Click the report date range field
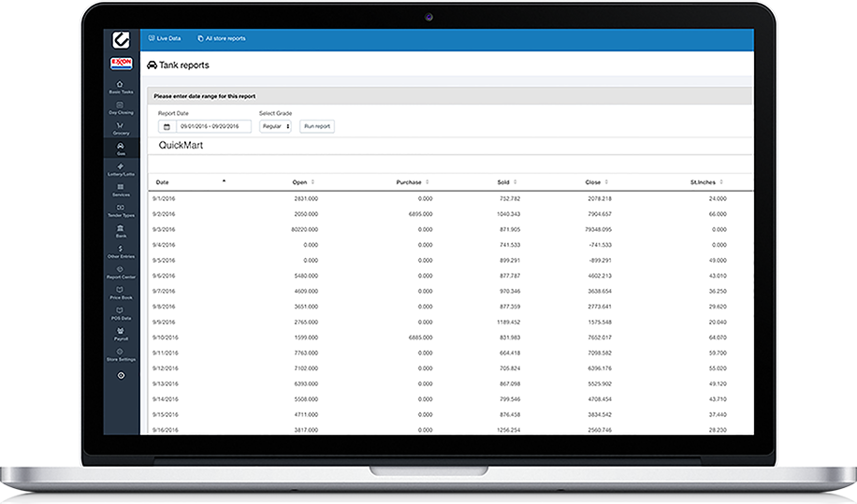This screenshot has height=504, width=857. pos(213,126)
